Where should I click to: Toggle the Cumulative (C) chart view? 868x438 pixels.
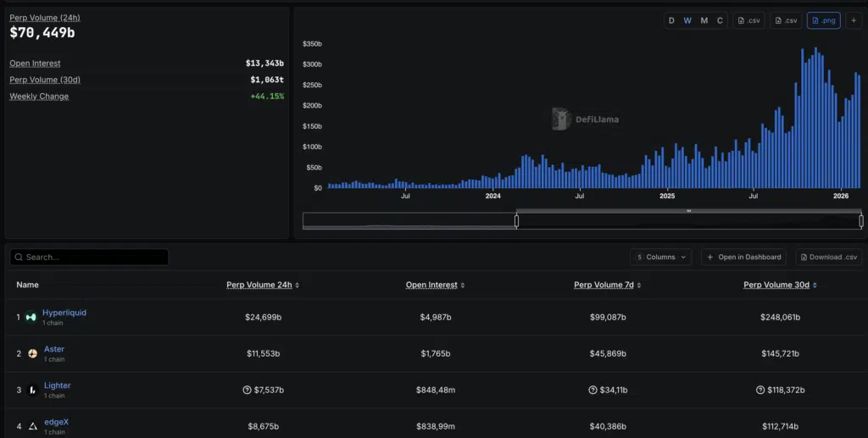pyautogui.click(x=720, y=20)
